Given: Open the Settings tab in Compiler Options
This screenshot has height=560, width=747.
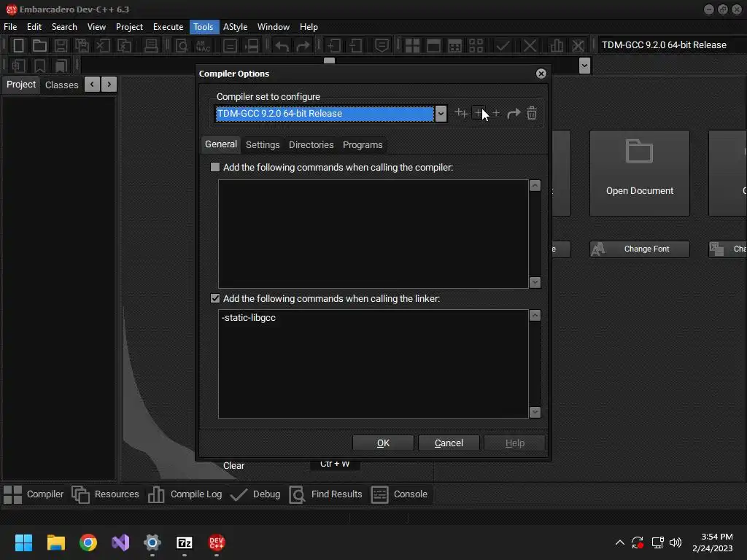Looking at the screenshot, I should tap(263, 145).
